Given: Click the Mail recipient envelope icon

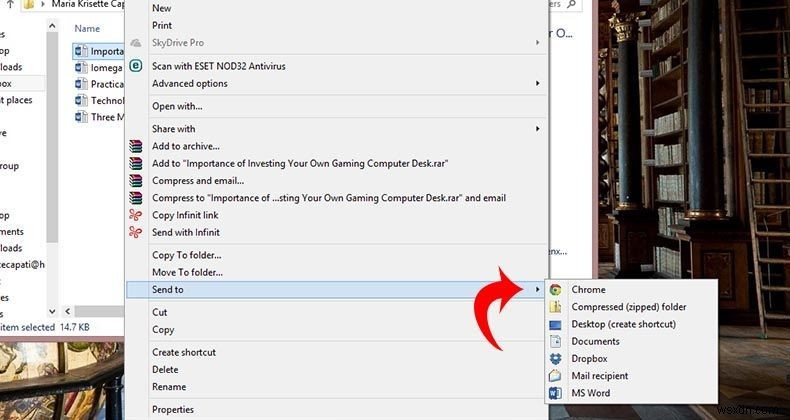Looking at the screenshot, I should [555, 376].
